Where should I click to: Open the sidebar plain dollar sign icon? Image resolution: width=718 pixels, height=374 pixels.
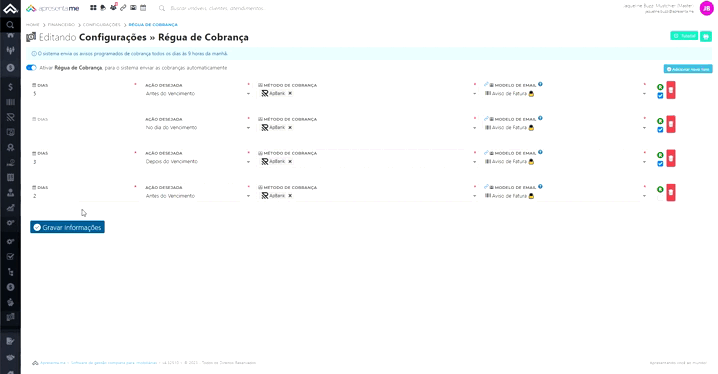(x=10, y=87)
